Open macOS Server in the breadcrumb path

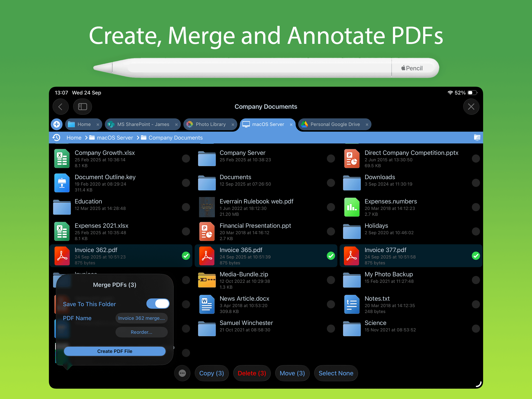tap(115, 138)
